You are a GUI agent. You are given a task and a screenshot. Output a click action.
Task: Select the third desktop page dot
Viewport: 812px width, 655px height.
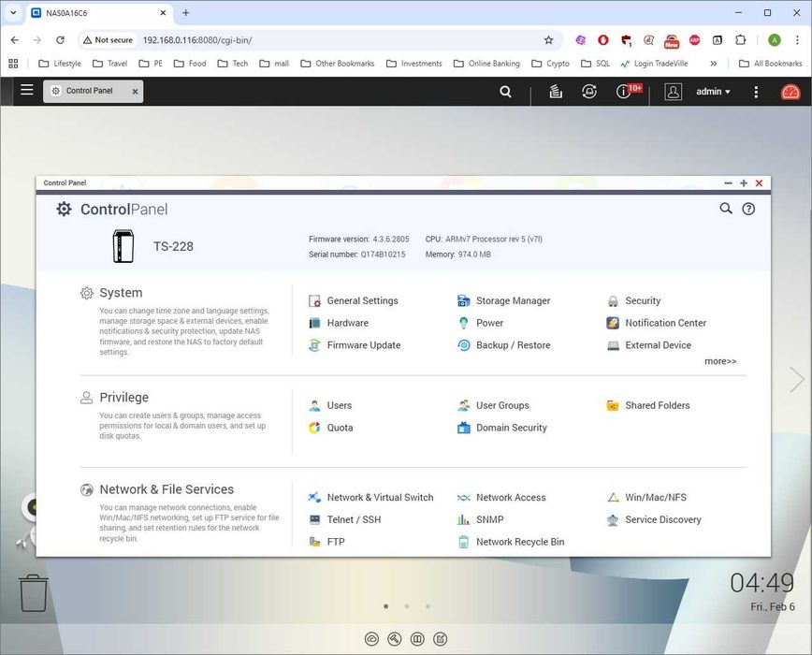point(428,606)
